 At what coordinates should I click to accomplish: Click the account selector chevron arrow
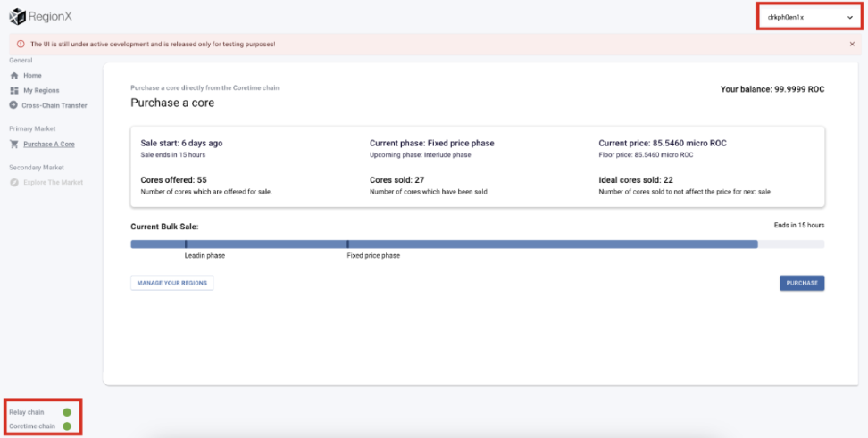(x=849, y=17)
